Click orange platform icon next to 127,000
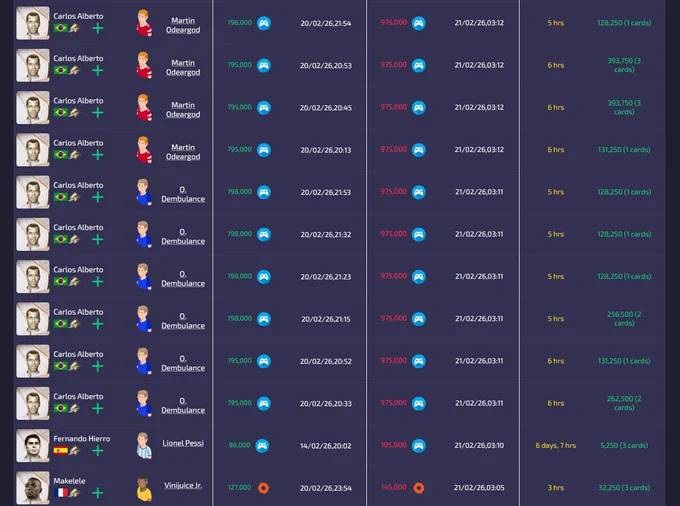The height and width of the screenshot is (506, 680). pyautogui.click(x=263, y=488)
